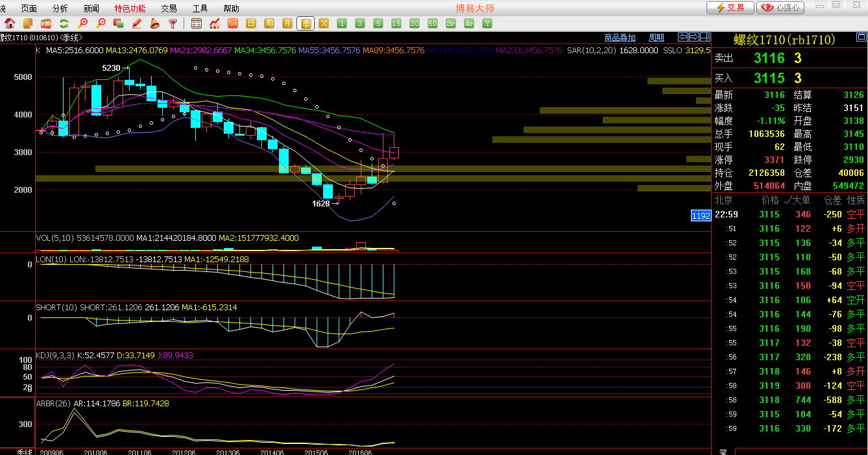The image size is (868, 455).
Task: Open the 周期 period link
Action: (x=657, y=38)
